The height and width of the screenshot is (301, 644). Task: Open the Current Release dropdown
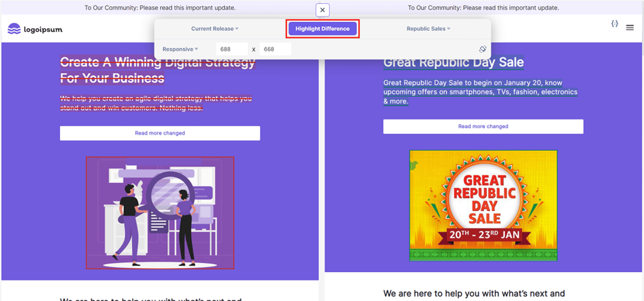215,29
